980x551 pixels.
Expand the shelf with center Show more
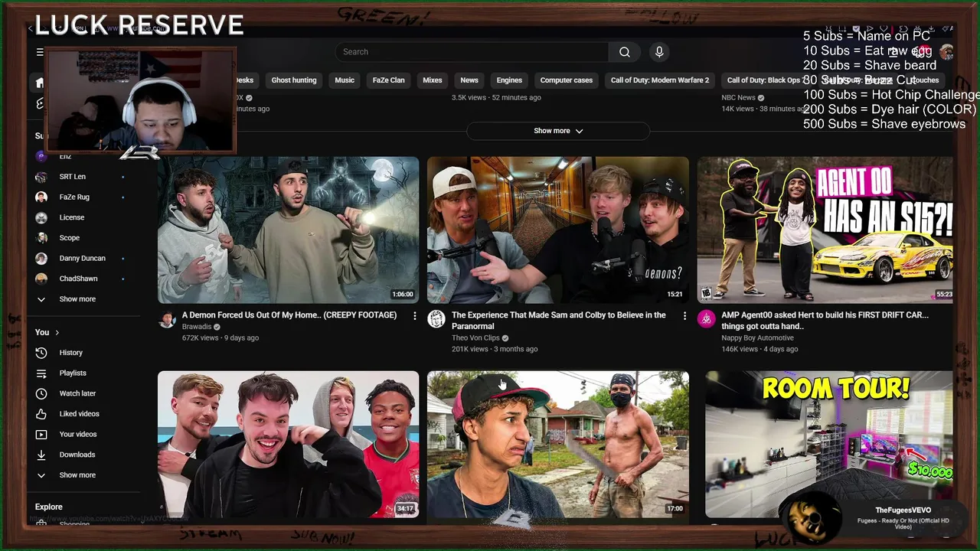coord(558,131)
